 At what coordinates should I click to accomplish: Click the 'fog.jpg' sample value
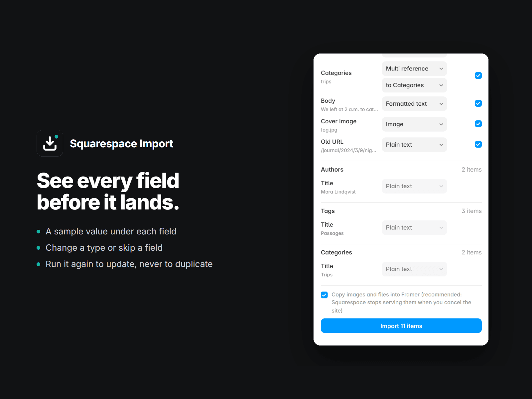pyautogui.click(x=329, y=130)
